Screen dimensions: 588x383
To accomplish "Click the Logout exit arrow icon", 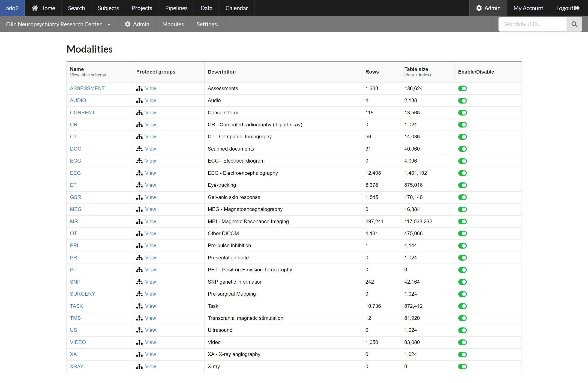I will point(577,8).
